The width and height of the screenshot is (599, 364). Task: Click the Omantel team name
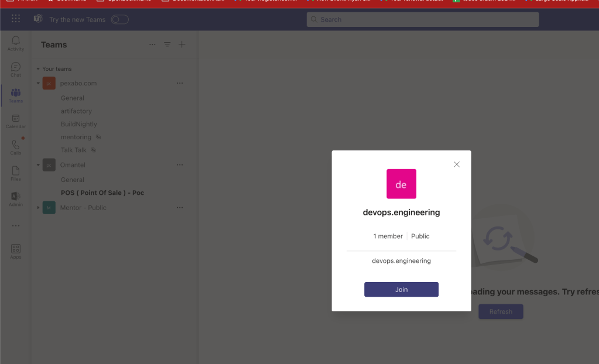click(x=73, y=164)
